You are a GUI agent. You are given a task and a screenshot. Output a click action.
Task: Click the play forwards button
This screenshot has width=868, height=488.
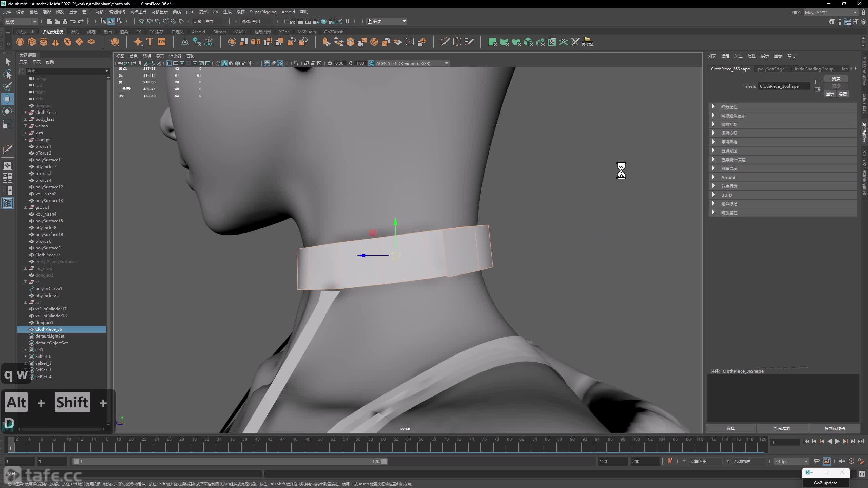coord(837,441)
